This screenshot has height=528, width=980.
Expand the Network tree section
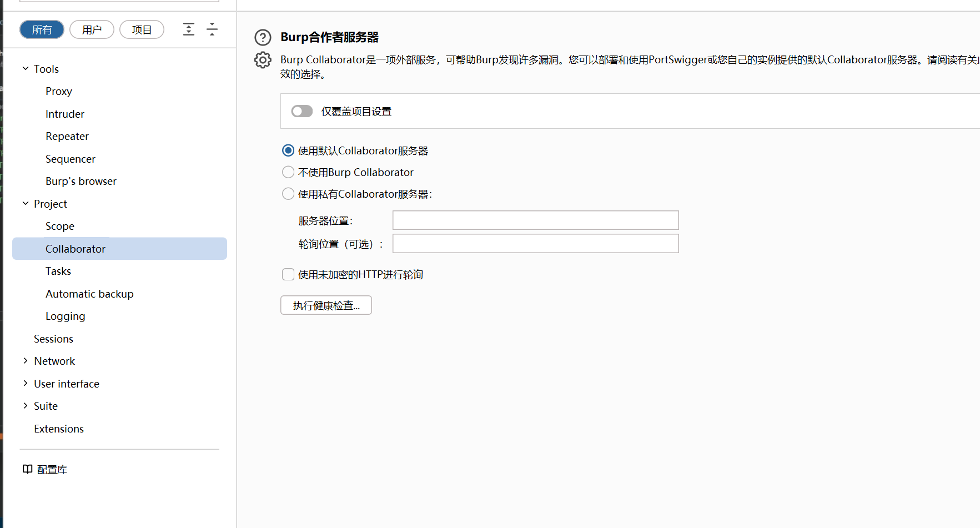[26, 361]
